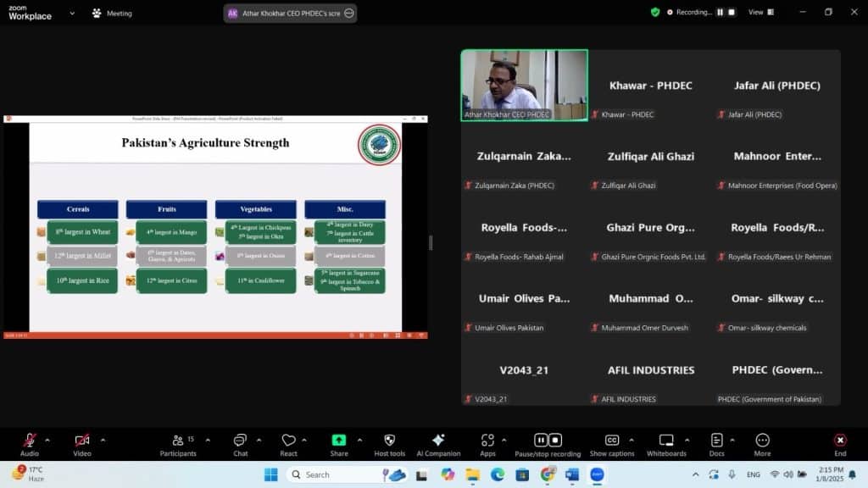
Task: Open screen share options ellipsis
Action: (x=348, y=14)
